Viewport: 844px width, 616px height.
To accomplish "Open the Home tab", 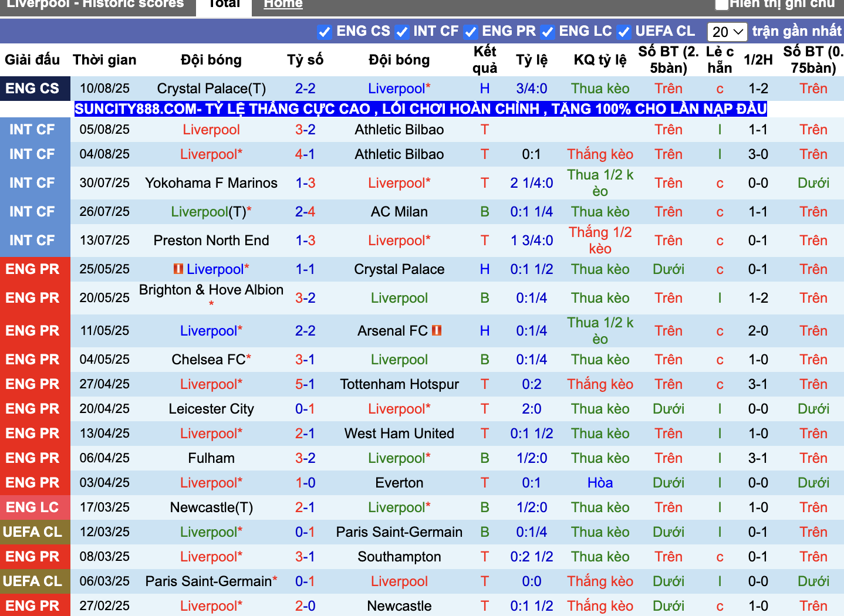I will pyautogui.click(x=283, y=4).
